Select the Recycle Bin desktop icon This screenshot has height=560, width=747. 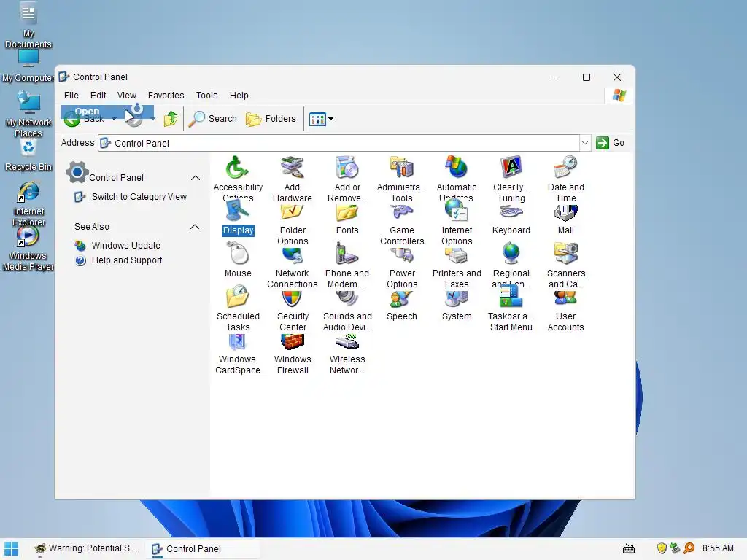pyautogui.click(x=28, y=156)
